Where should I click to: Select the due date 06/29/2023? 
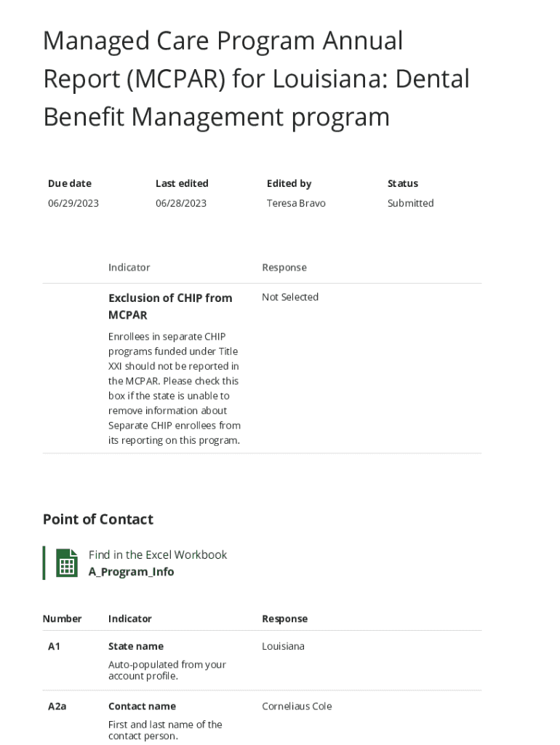coord(73,203)
